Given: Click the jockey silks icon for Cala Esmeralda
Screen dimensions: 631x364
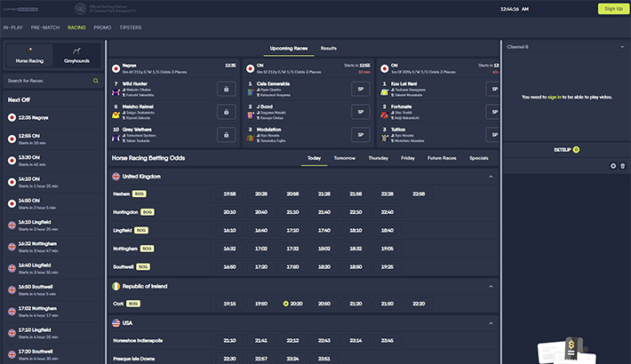Looking at the screenshot, I should [250, 92].
